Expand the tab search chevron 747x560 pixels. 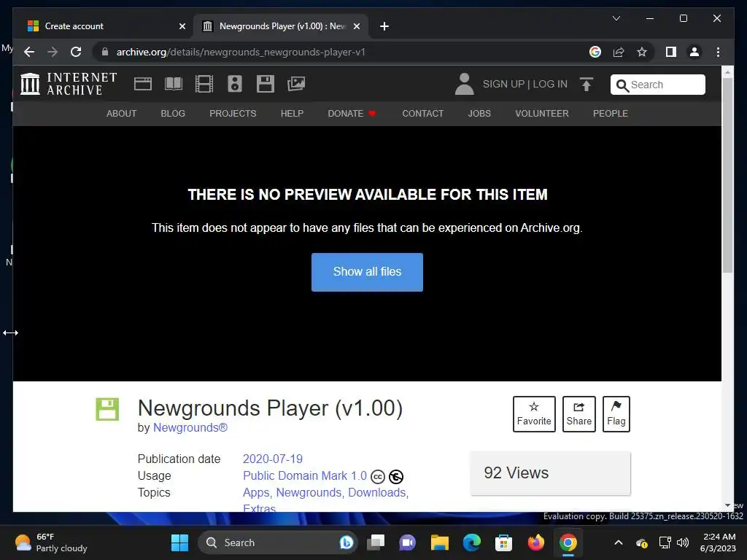click(x=616, y=18)
